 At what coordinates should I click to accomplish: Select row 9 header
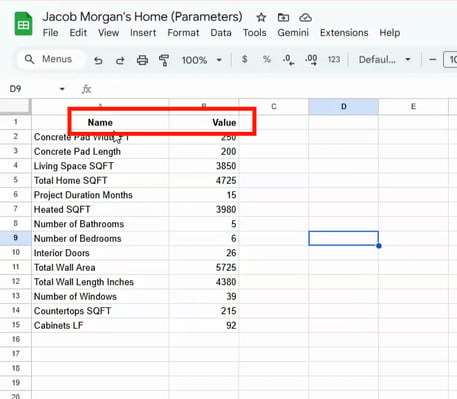point(16,238)
